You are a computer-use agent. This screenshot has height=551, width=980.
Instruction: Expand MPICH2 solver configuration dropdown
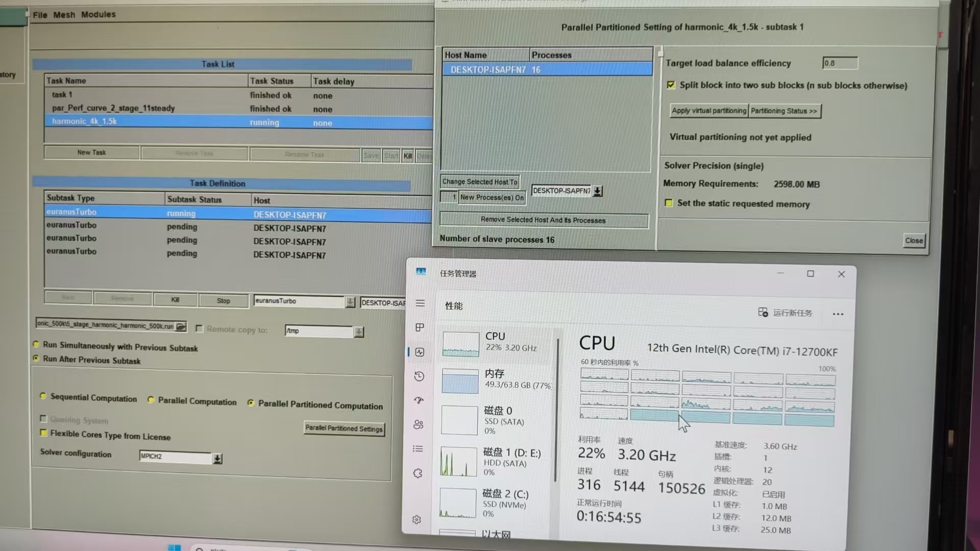(x=217, y=459)
